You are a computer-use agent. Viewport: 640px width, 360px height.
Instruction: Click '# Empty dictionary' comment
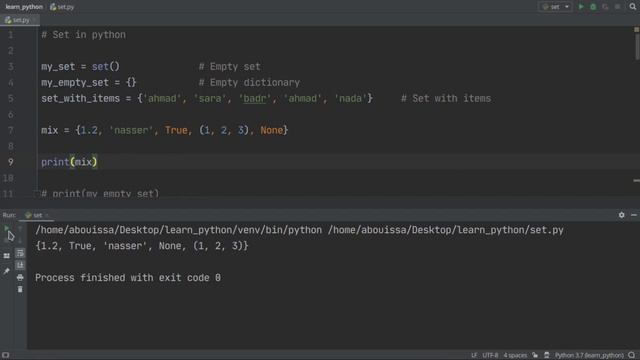tap(249, 82)
